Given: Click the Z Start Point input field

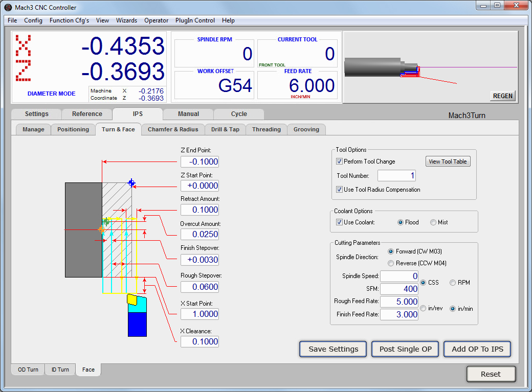Looking at the screenshot, I should (199, 186).
